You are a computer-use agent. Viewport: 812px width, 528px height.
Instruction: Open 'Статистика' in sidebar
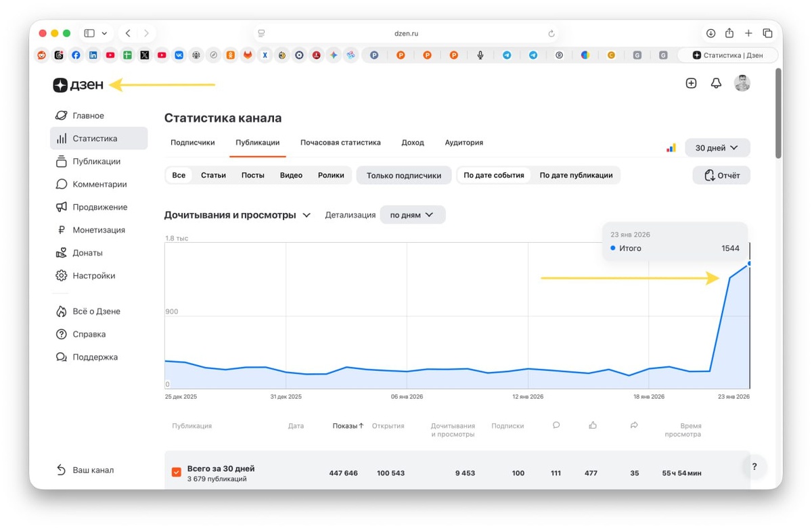point(99,139)
